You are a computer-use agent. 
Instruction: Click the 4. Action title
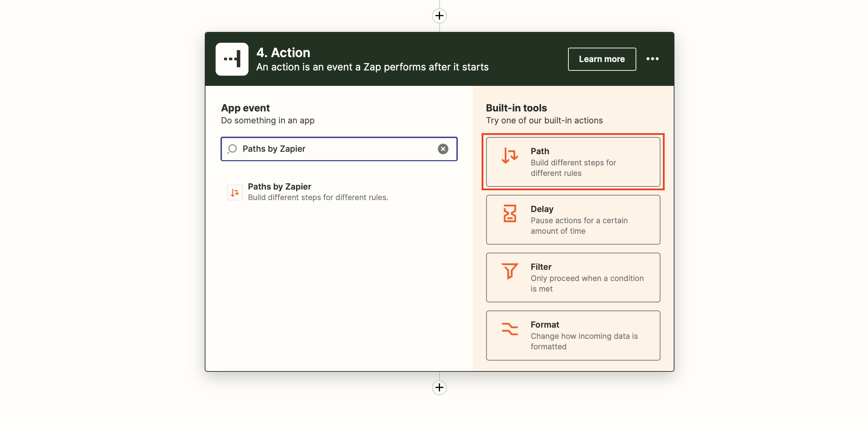(x=283, y=52)
